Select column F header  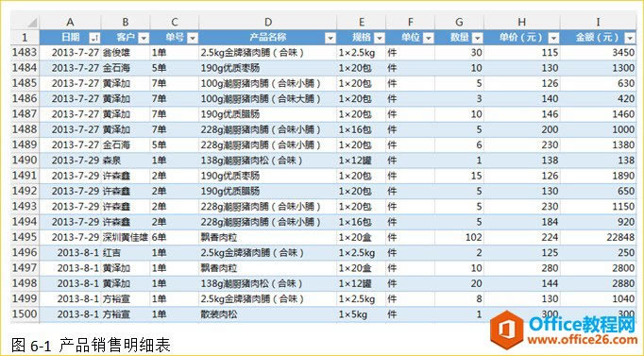pyautogui.click(x=411, y=22)
